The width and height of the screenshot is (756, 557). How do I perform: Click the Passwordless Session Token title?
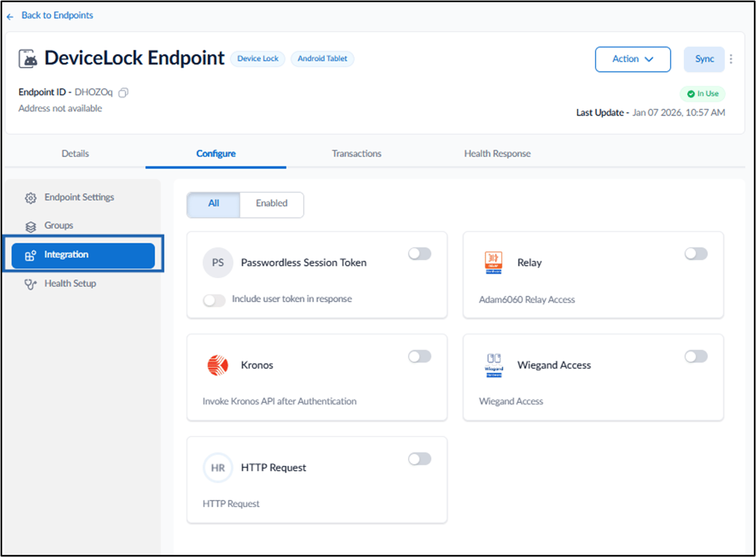point(304,263)
